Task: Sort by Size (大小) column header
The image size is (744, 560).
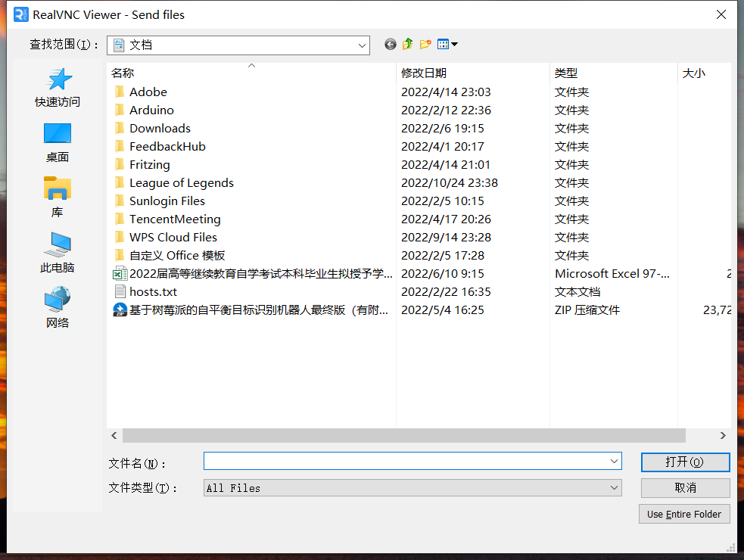Action: point(704,73)
